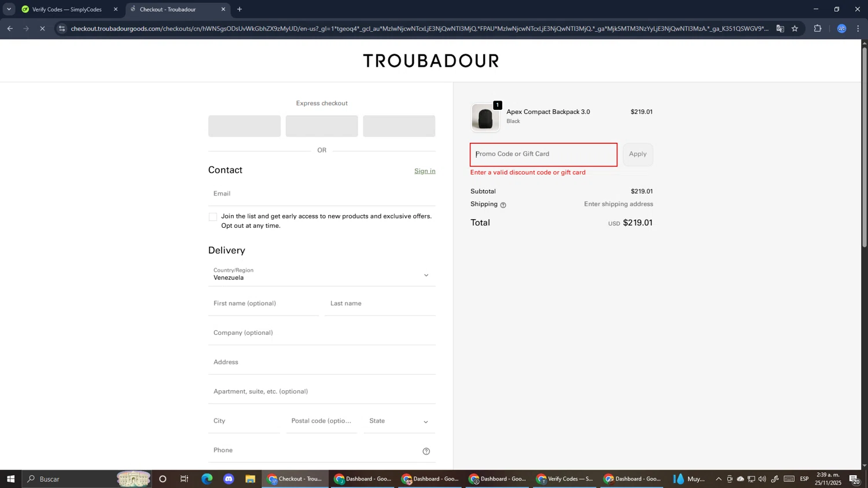Tick the Join the list checkbox

(213, 217)
